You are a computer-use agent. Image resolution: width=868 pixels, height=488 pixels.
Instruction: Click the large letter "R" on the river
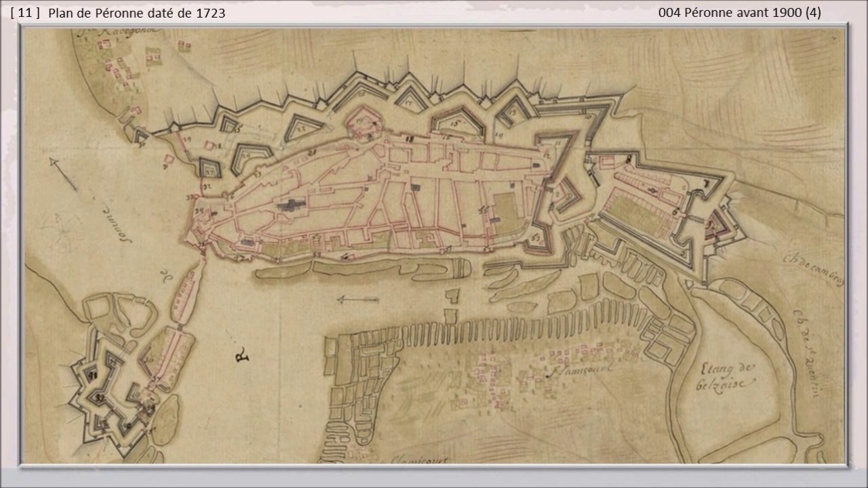(x=241, y=355)
